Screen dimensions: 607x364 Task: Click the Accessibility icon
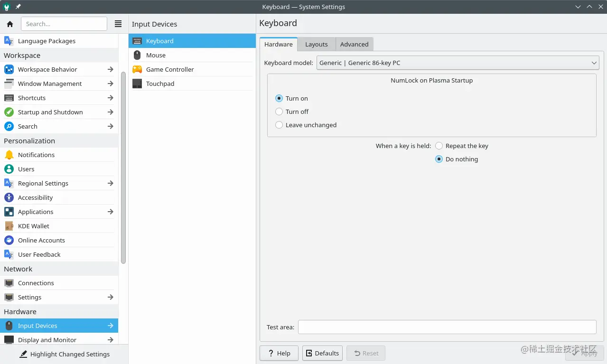[9, 197]
